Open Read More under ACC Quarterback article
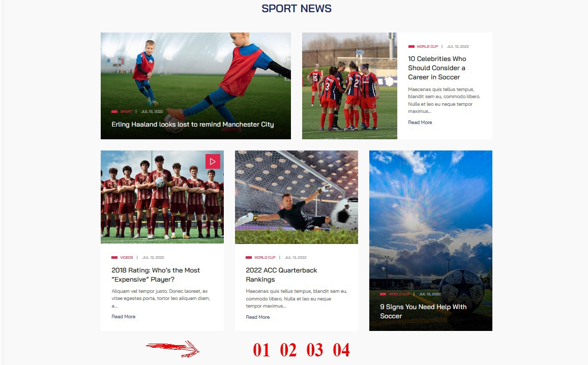588x365 pixels. point(257,317)
